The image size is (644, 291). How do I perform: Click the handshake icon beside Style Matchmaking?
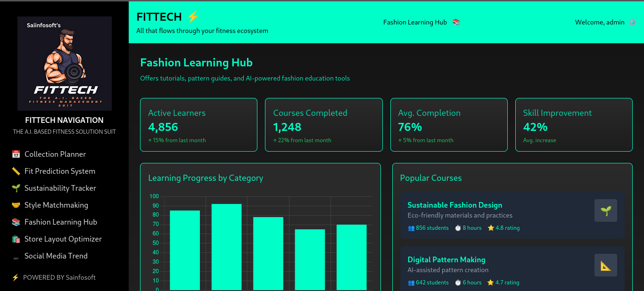16,205
